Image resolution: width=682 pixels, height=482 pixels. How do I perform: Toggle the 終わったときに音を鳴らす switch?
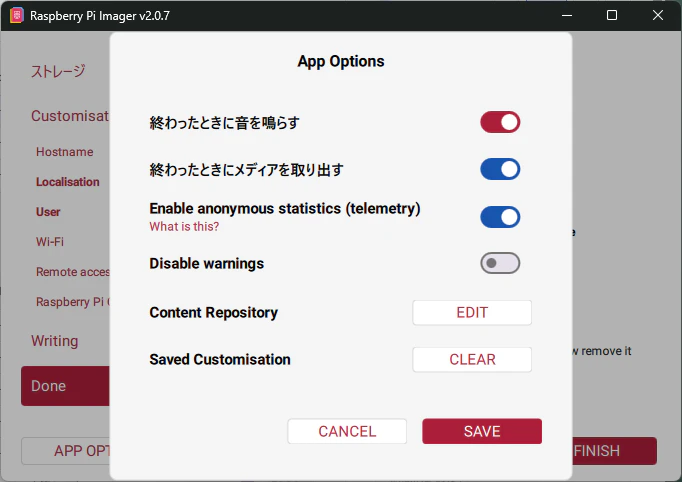tap(500, 122)
